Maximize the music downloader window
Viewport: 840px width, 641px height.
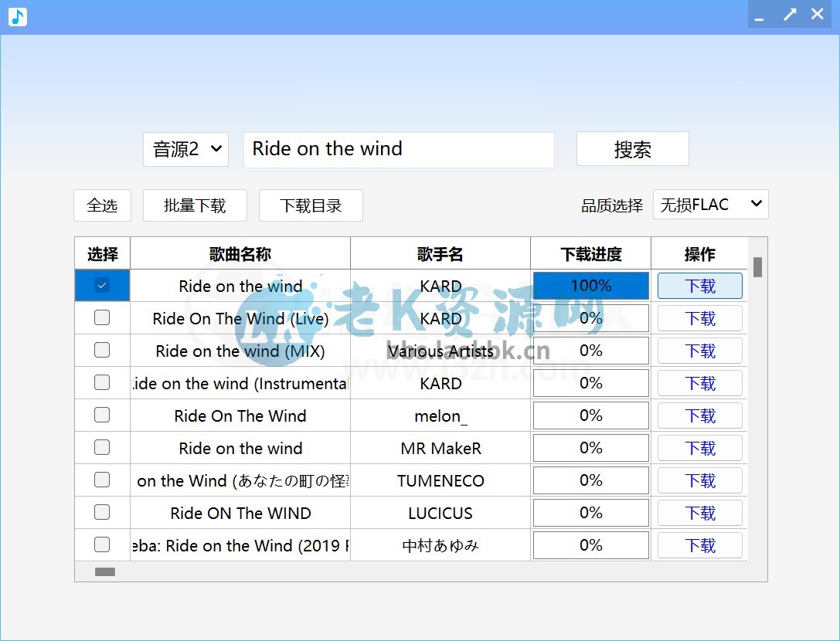coord(790,15)
